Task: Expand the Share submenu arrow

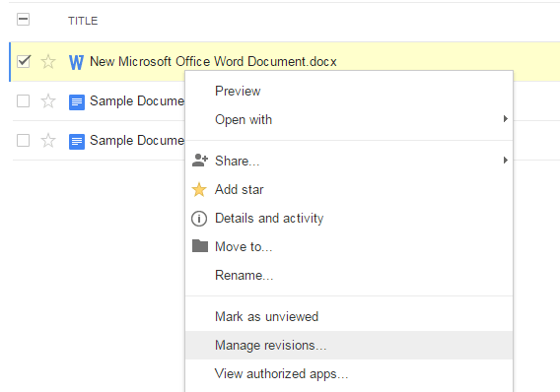Action: point(505,161)
